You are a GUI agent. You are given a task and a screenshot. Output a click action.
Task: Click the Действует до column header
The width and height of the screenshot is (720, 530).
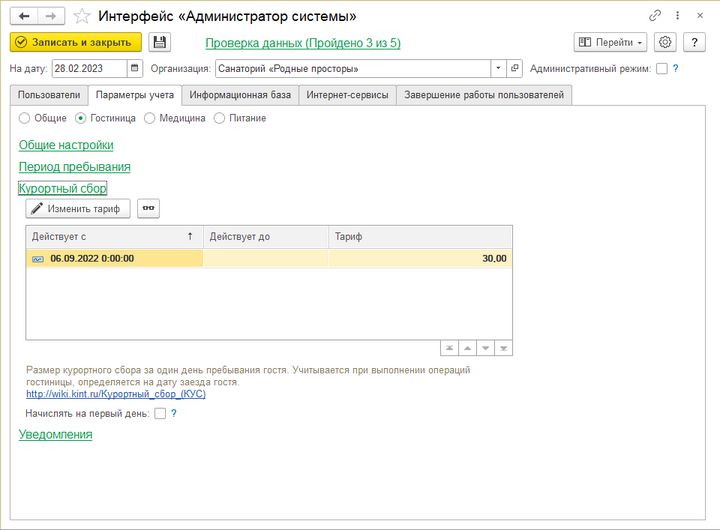[266, 237]
